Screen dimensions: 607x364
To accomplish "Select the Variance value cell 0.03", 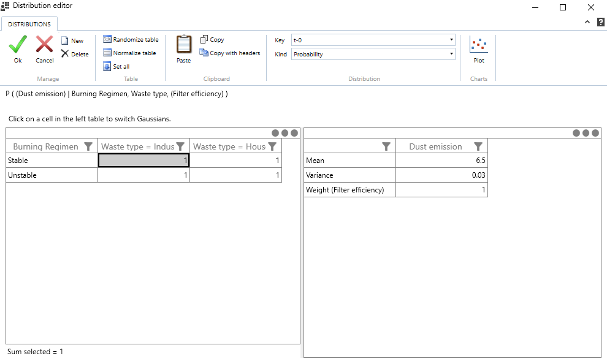I will 441,175.
